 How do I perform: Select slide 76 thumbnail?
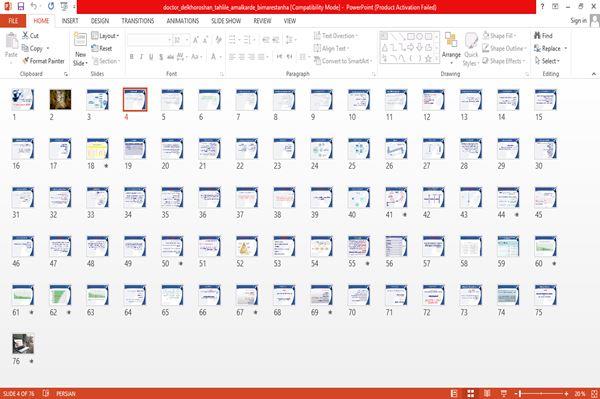pyautogui.click(x=23, y=344)
